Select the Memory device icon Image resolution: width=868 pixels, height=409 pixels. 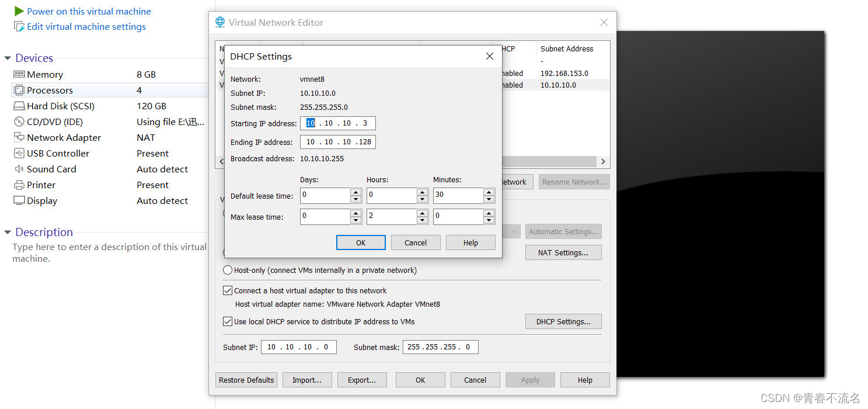click(x=19, y=74)
